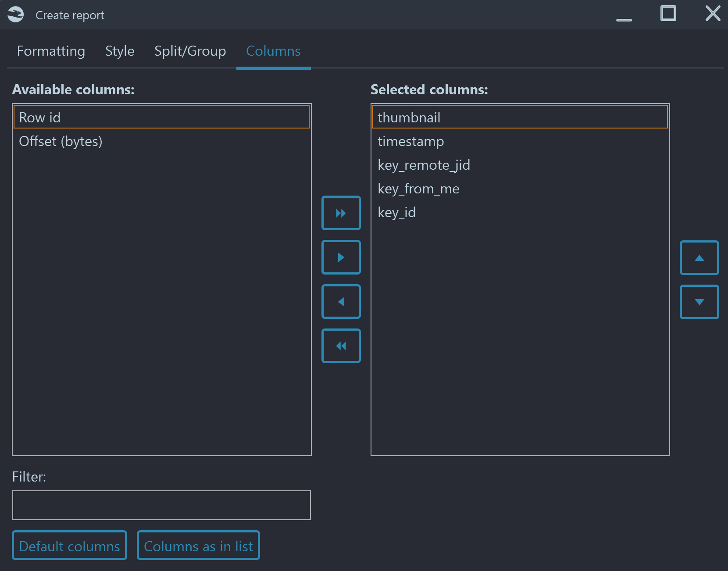The width and height of the screenshot is (728, 571).
Task: Move selected column up
Action: pyautogui.click(x=699, y=258)
